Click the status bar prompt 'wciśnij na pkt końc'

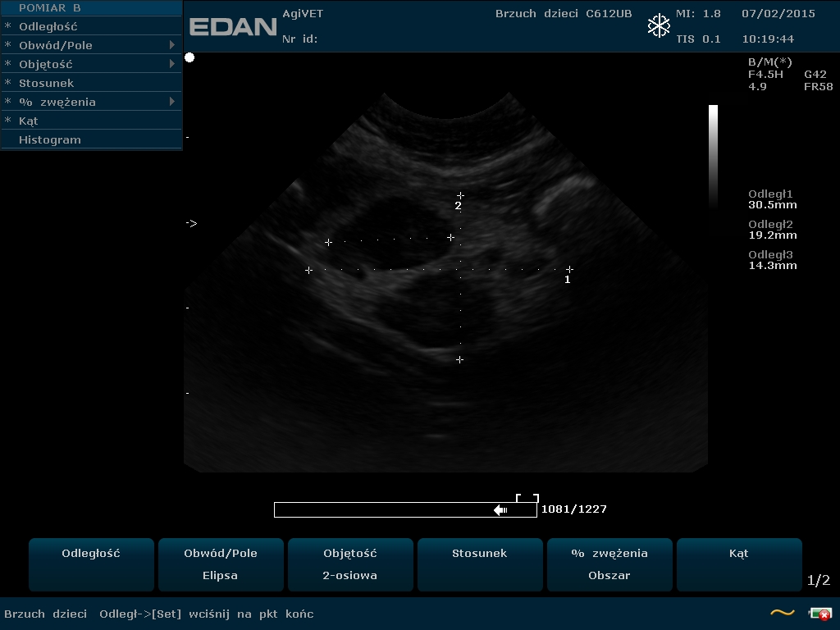pyautogui.click(x=251, y=614)
